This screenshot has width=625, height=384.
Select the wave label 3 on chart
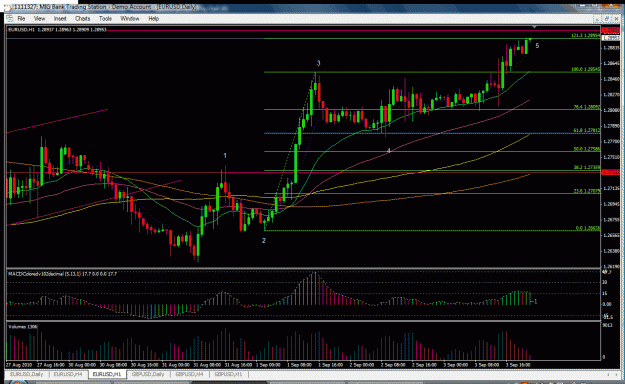(x=318, y=63)
